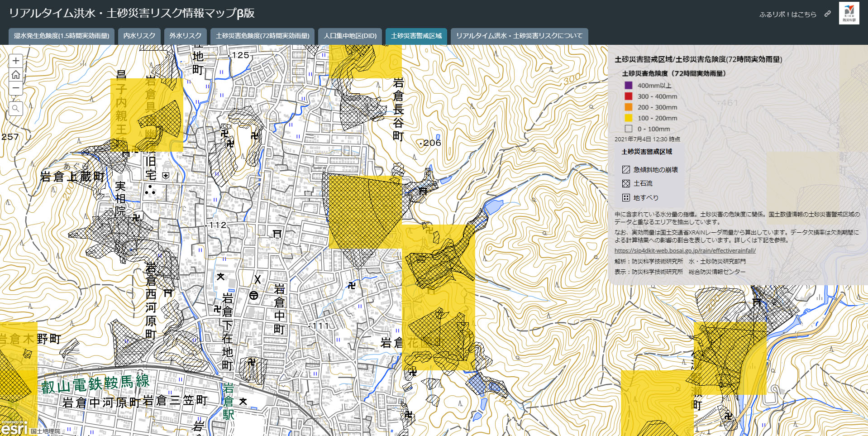Switch to the 外水リスク tab
Viewport: 868px width, 436px height.
click(x=186, y=36)
